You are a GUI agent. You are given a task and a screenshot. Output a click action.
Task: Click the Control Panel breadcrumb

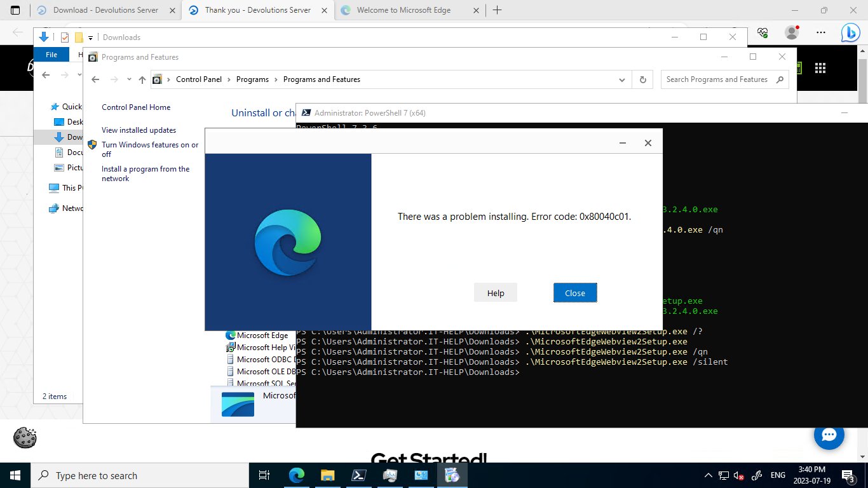click(x=199, y=79)
